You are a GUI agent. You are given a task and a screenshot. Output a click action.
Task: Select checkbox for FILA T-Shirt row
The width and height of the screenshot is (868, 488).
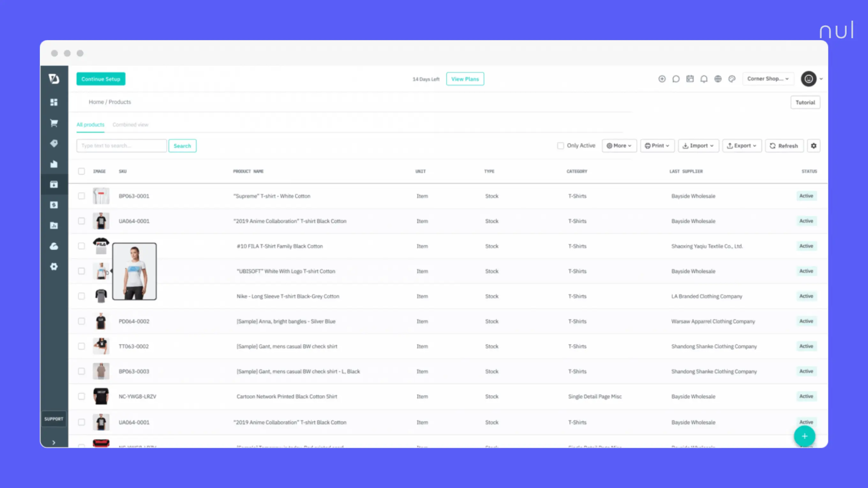pyautogui.click(x=82, y=246)
